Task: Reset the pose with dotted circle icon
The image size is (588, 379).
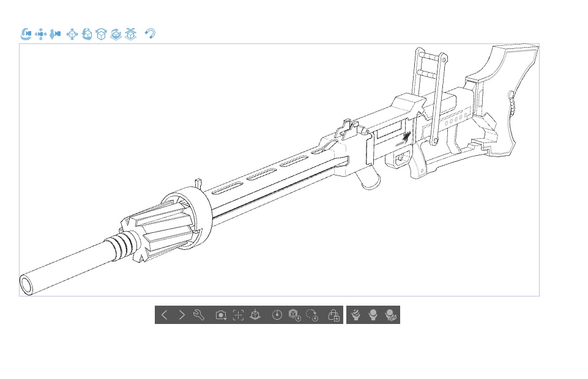Action: [x=312, y=315]
